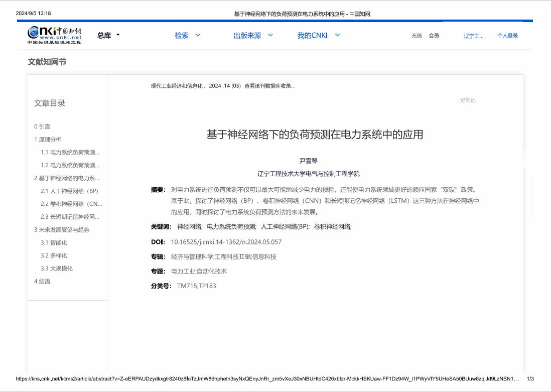
Task: Click the 辽宁工... account link
Action: 473,36
